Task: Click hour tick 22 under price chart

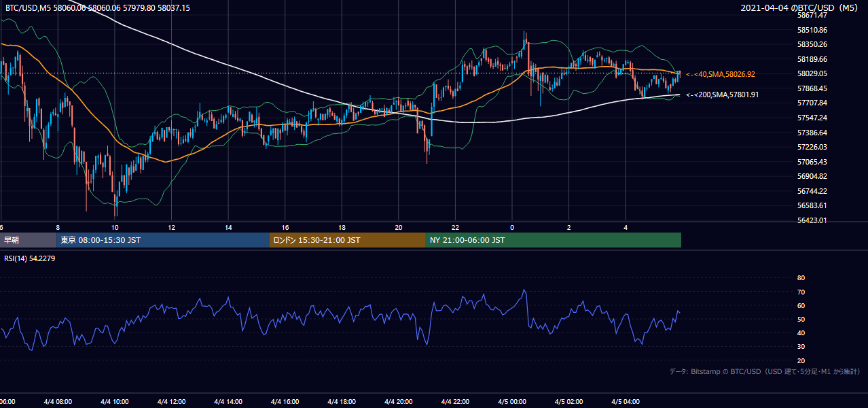Action: point(456,228)
